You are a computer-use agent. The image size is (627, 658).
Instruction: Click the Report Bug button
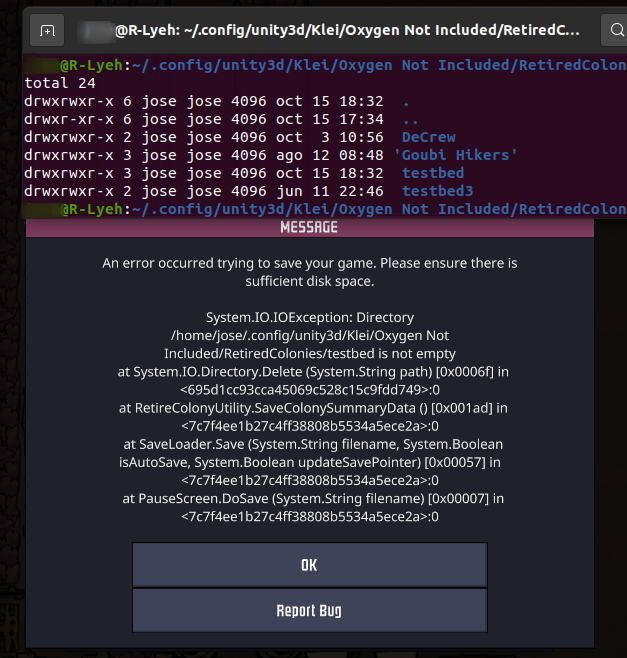(x=310, y=611)
